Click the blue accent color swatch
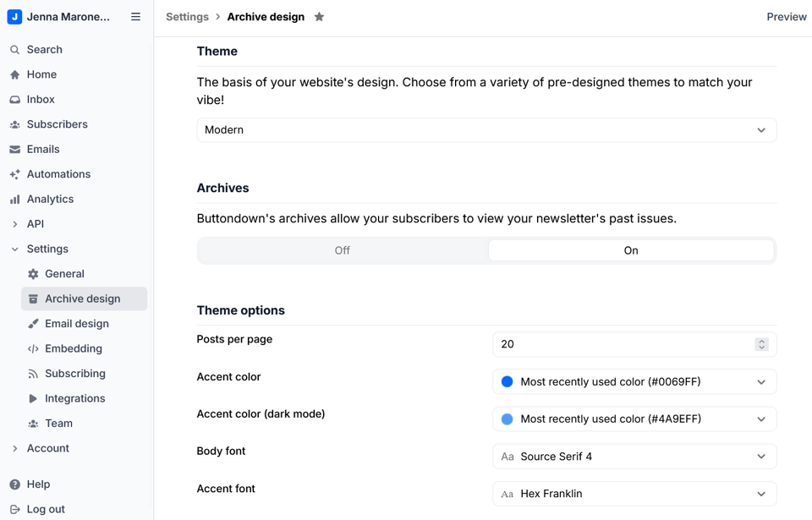Viewport: 812px width, 520px height. click(x=506, y=381)
